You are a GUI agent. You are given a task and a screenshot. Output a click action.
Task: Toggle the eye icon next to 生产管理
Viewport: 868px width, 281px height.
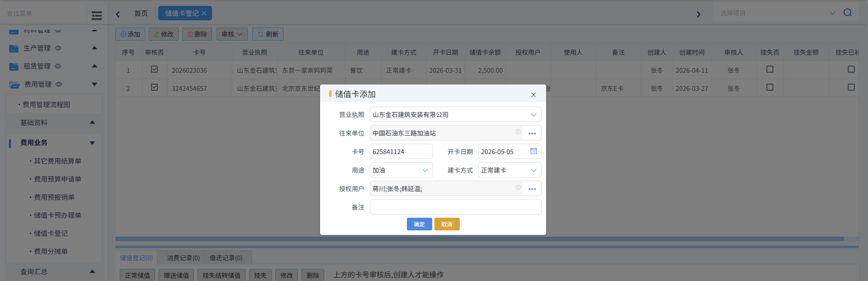(58, 48)
